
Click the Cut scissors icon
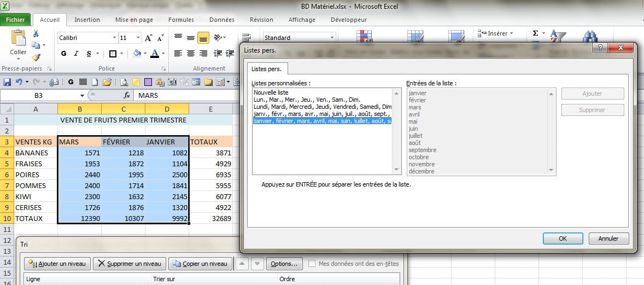coord(36,34)
